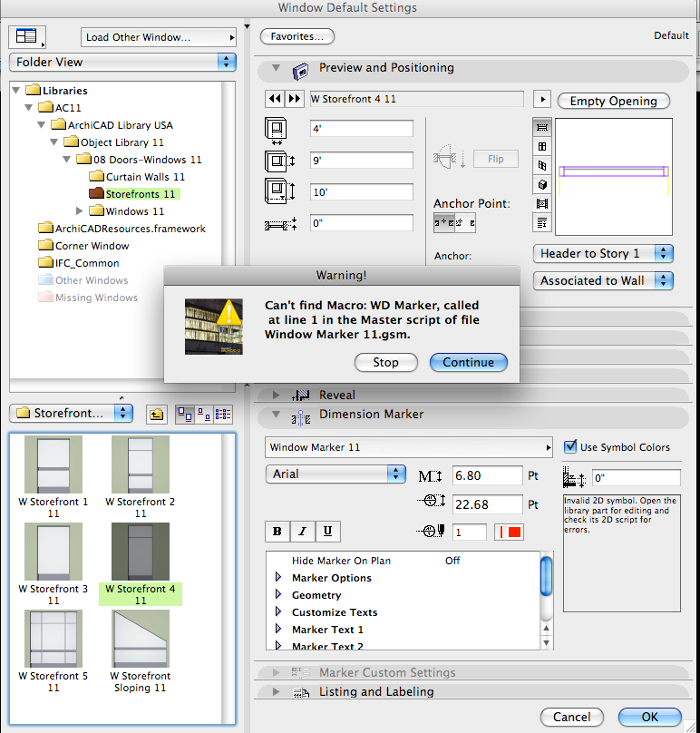Image resolution: width=700 pixels, height=733 pixels.
Task: Switch to list view of parts
Action: 223,415
